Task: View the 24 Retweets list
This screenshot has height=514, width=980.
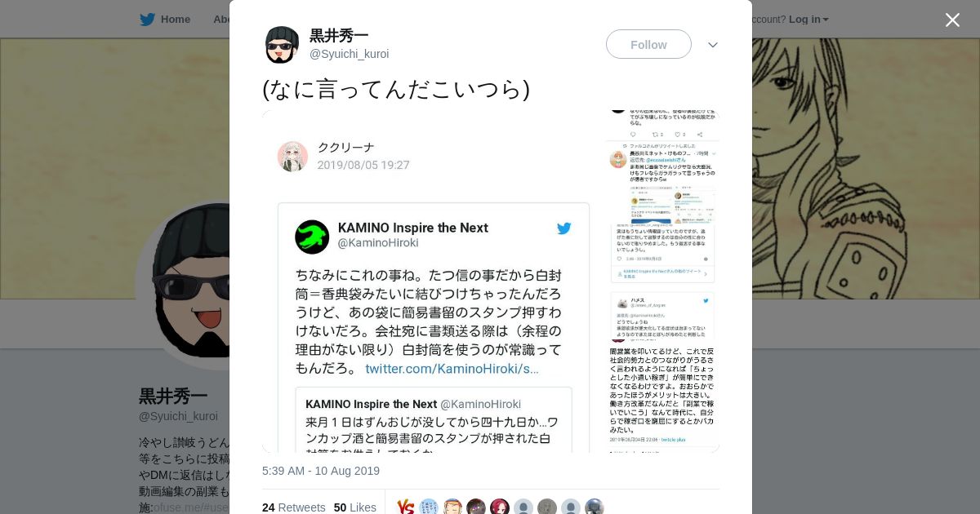Action: [293, 507]
